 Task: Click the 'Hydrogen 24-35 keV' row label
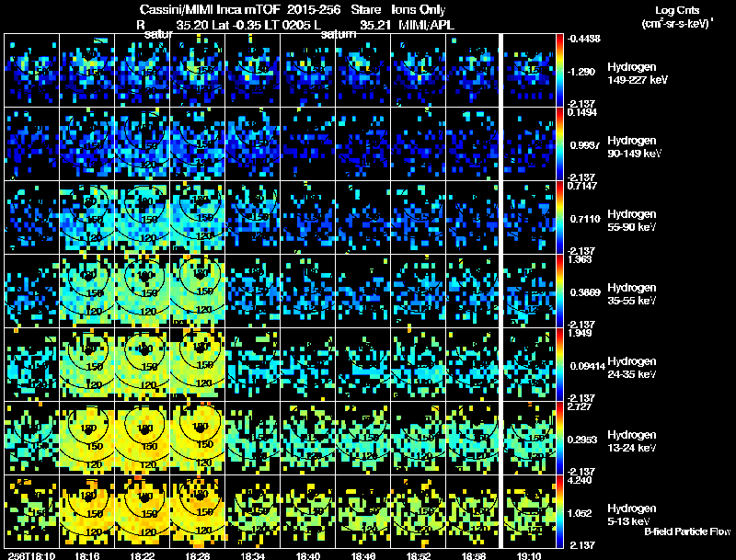[x=632, y=368]
